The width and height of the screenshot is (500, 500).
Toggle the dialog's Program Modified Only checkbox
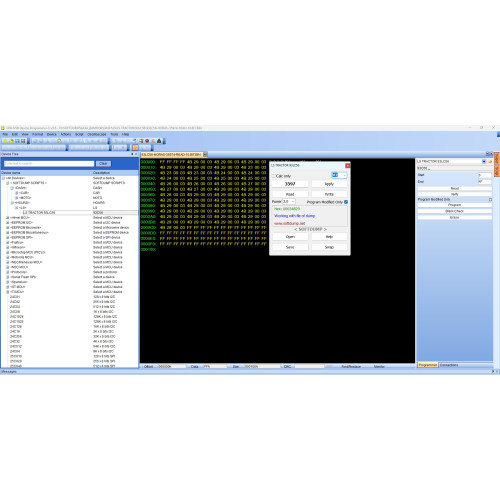point(346,202)
